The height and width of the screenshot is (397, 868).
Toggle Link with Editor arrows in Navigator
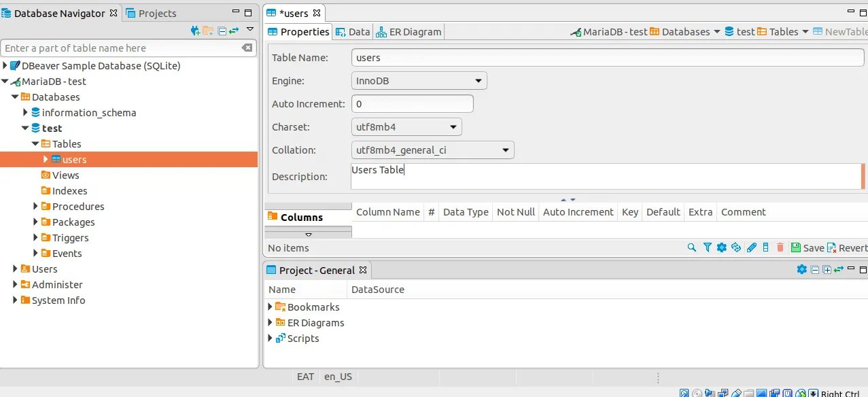[x=234, y=31]
